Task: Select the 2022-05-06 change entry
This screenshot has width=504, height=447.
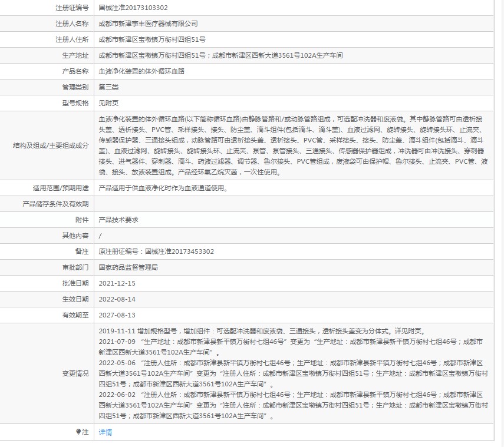Action: (x=293, y=373)
